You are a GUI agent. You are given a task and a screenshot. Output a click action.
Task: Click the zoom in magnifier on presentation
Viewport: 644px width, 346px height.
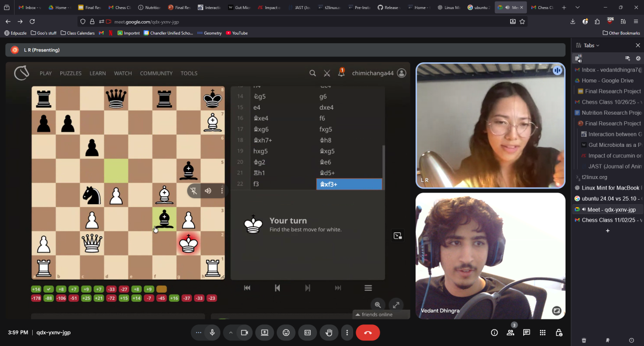pyautogui.click(x=377, y=304)
